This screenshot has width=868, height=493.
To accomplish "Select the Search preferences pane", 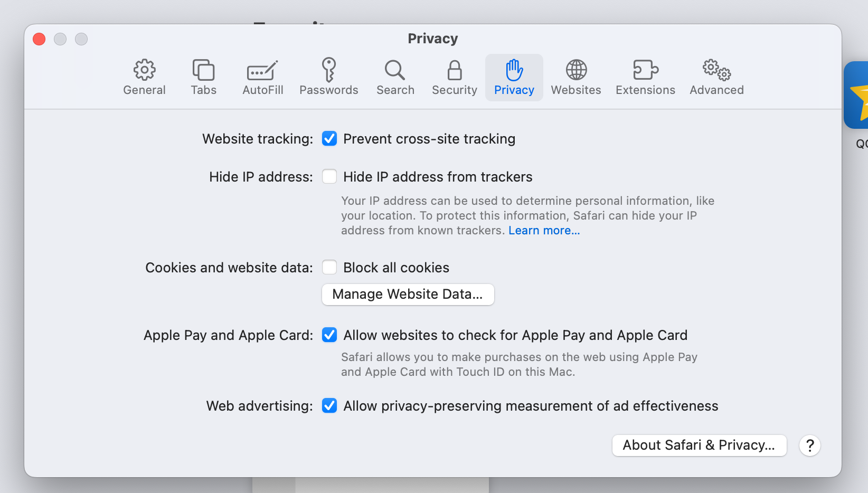I will [x=395, y=77].
